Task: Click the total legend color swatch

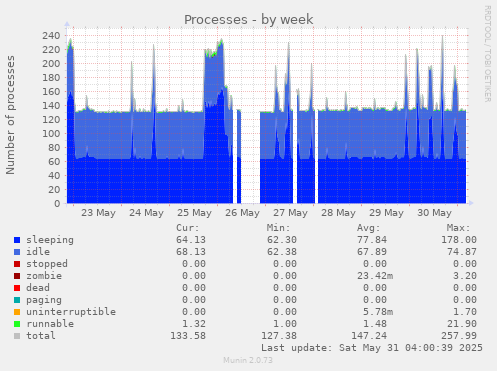Action: click(17, 336)
